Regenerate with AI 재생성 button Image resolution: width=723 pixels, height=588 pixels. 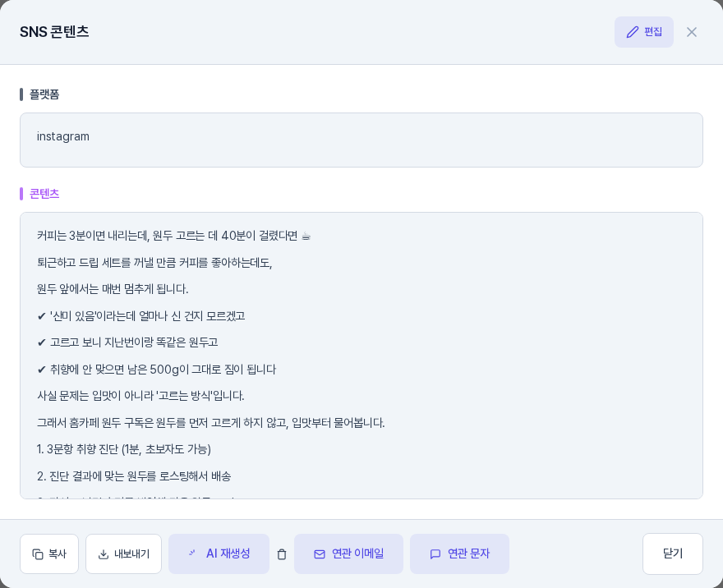click(219, 554)
